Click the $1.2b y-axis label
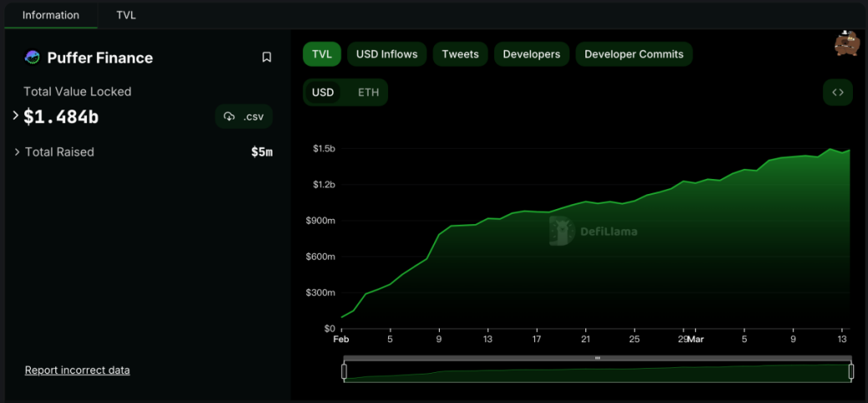Image resolution: width=868 pixels, height=403 pixels. click(324, 184)
